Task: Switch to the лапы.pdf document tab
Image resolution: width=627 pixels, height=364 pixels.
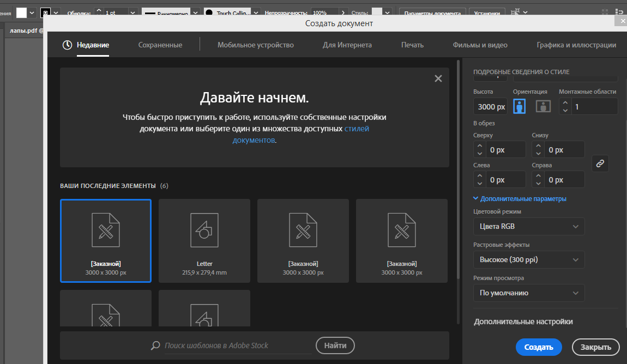Action: coord(25,31)
